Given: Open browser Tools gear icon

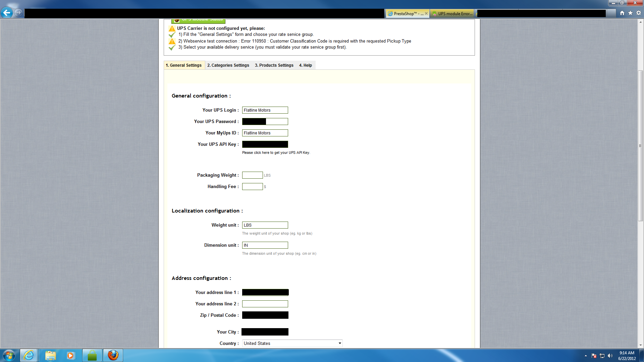Looking at the screenshot, I should (x=639, y=13).
